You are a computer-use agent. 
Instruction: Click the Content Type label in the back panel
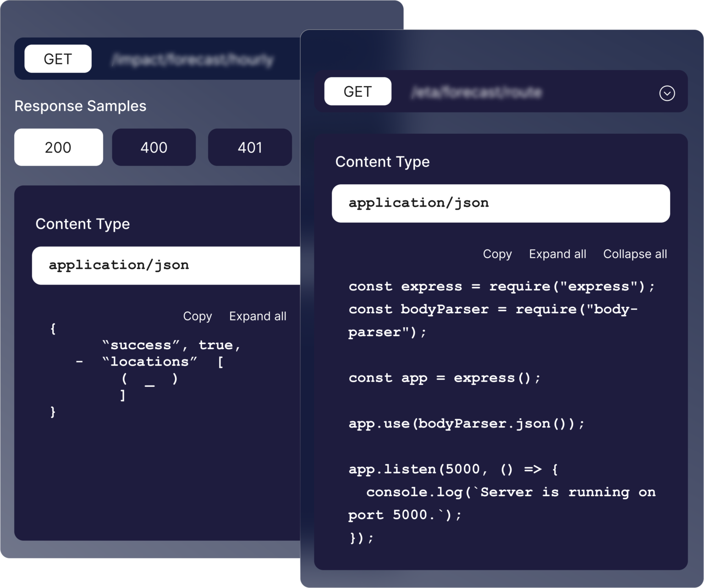click(x=82, y=224)
